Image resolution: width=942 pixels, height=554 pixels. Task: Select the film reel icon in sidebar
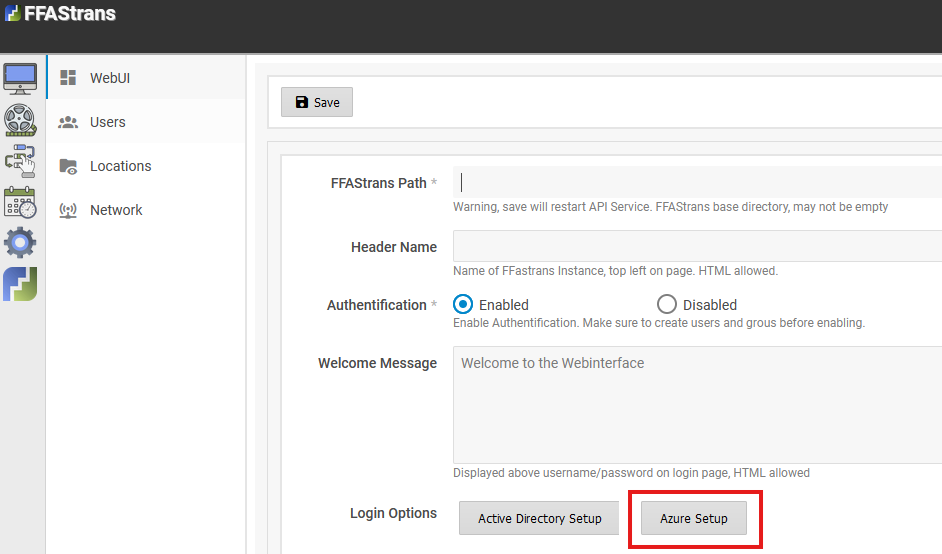point(20,120)
